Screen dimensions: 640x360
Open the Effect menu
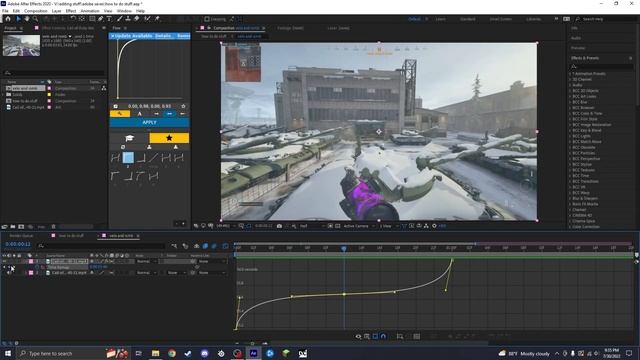[71, 11]
